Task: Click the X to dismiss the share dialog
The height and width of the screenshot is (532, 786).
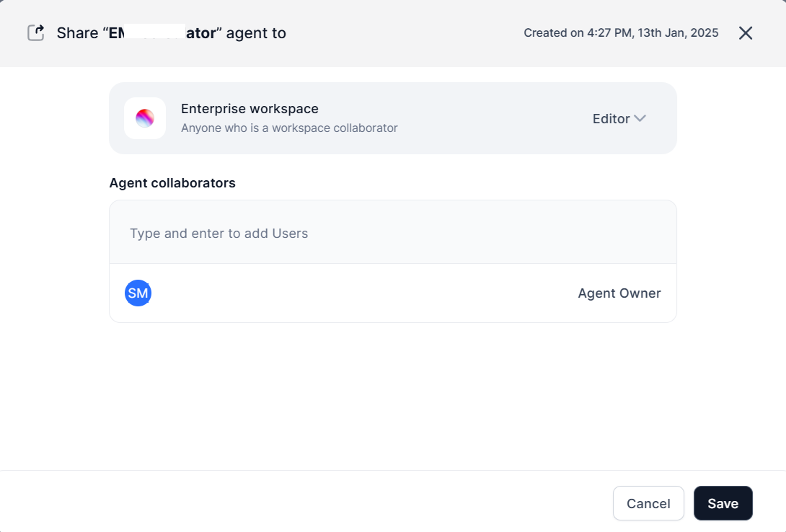Action: tap(745, 32)
